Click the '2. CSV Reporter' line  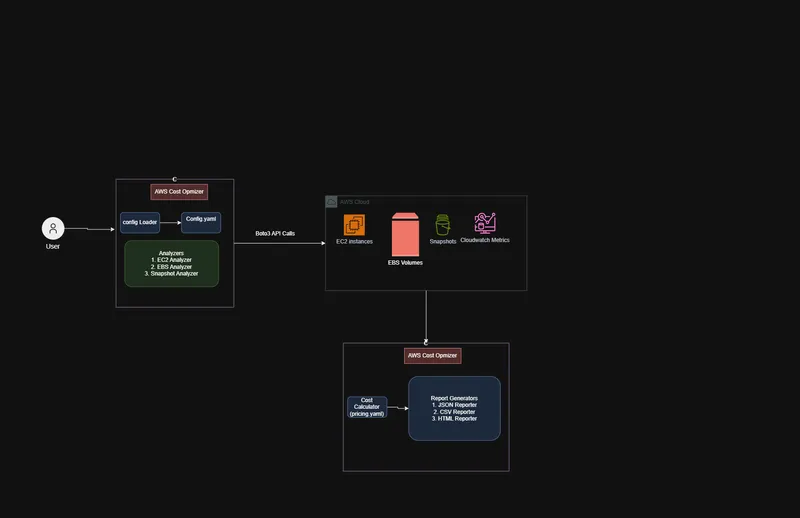click(x=454, y=412)
